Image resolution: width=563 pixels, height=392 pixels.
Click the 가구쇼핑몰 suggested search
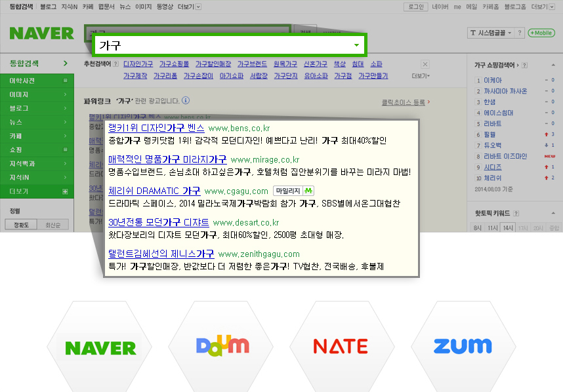(x=174, y=64)
